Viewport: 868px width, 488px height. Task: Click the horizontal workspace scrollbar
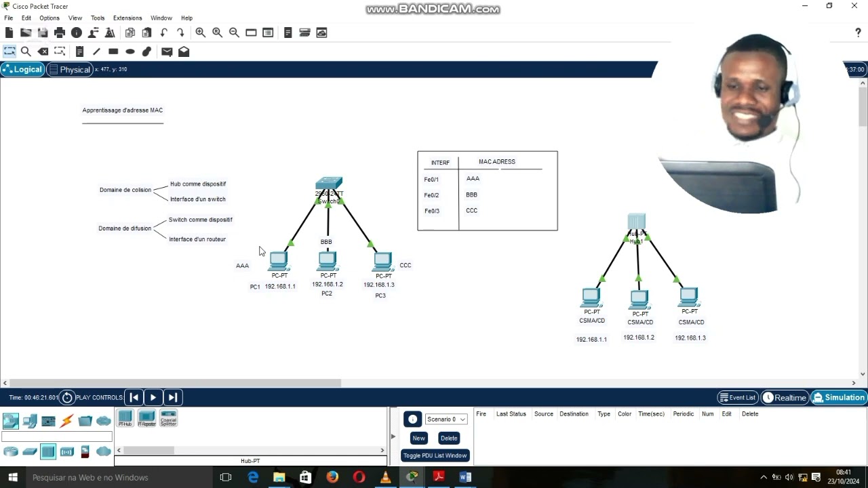tap(174, 383)
